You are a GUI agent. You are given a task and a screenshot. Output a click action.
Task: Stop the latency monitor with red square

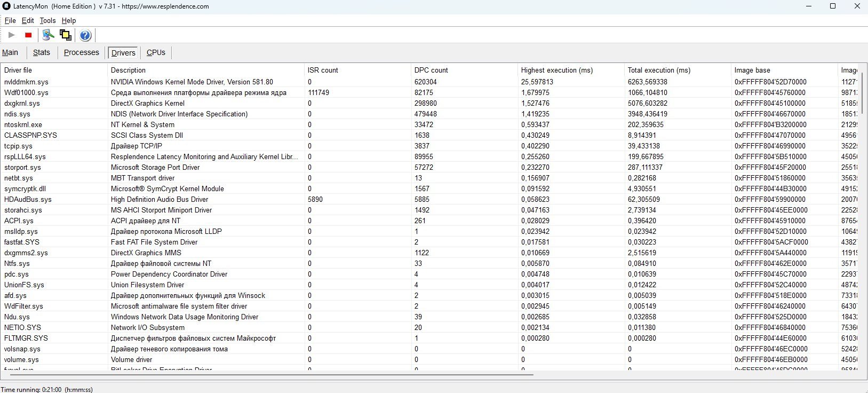pyautogui.click(x=28, y=35)
